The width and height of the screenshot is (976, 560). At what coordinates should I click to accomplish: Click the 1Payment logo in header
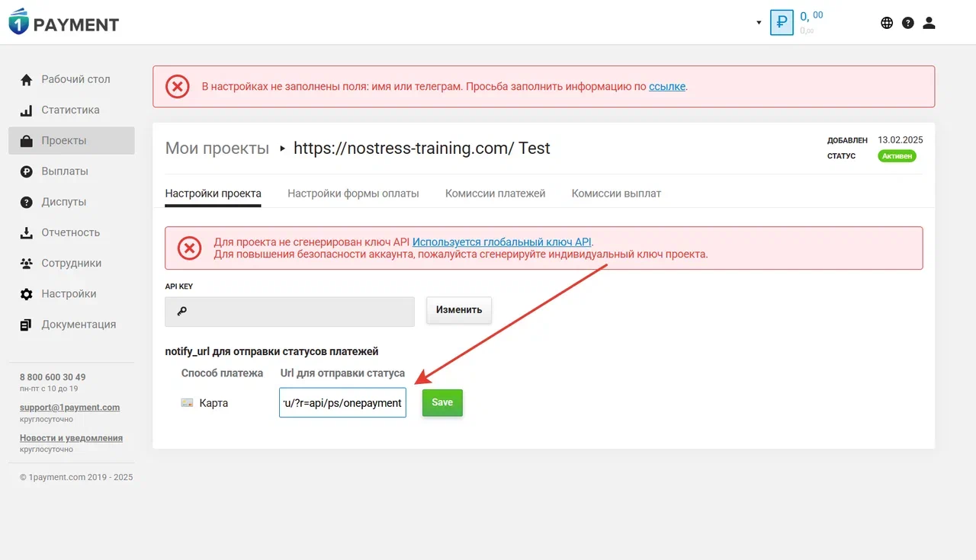(64, 23)
